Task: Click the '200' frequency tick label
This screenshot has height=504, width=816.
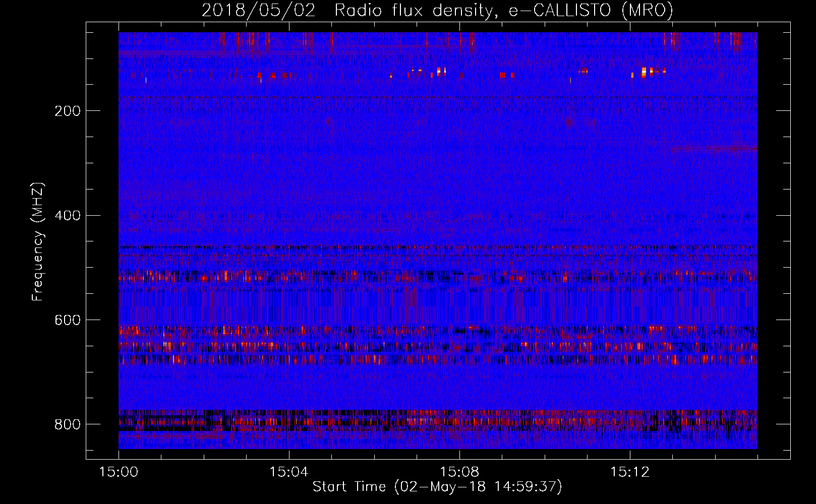Action: tap(68, 111)
